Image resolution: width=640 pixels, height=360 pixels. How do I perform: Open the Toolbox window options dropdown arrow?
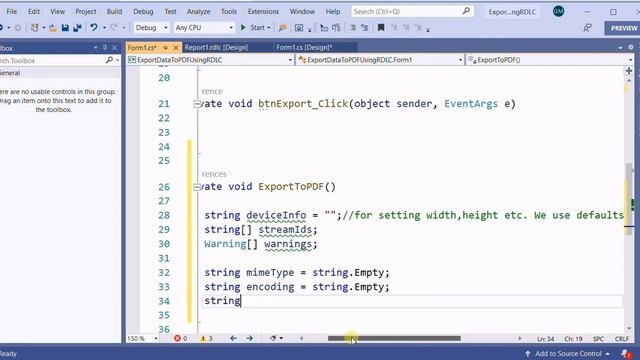tap(96, 48)
